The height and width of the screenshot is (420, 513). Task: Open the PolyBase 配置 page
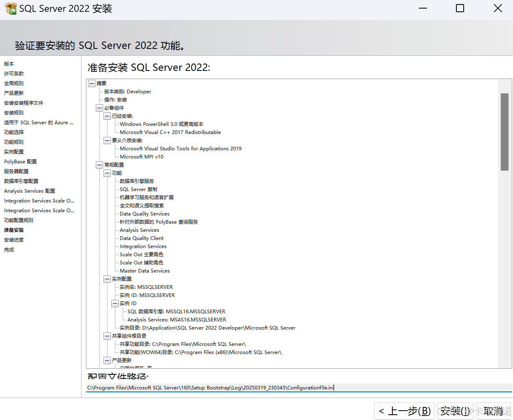19,161
